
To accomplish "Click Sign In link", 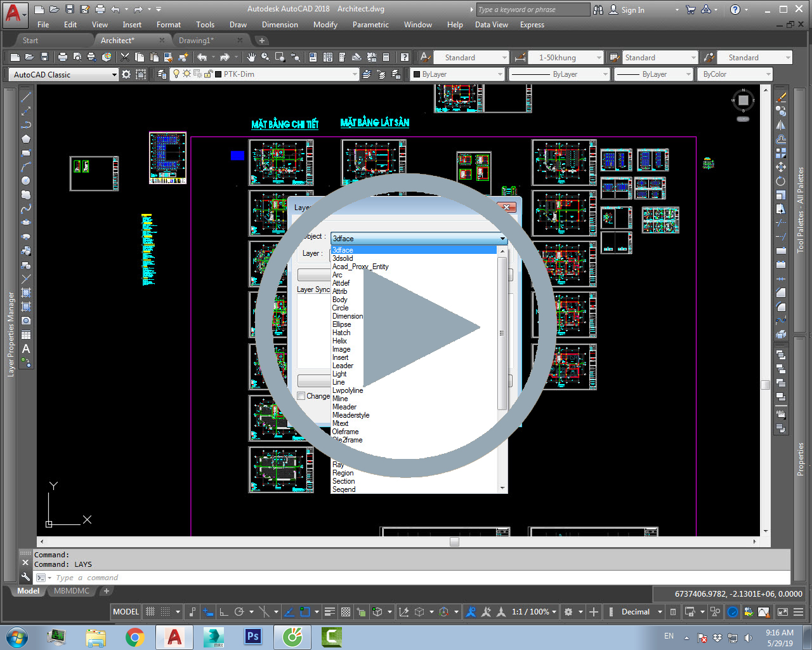I will click(632, 10).
